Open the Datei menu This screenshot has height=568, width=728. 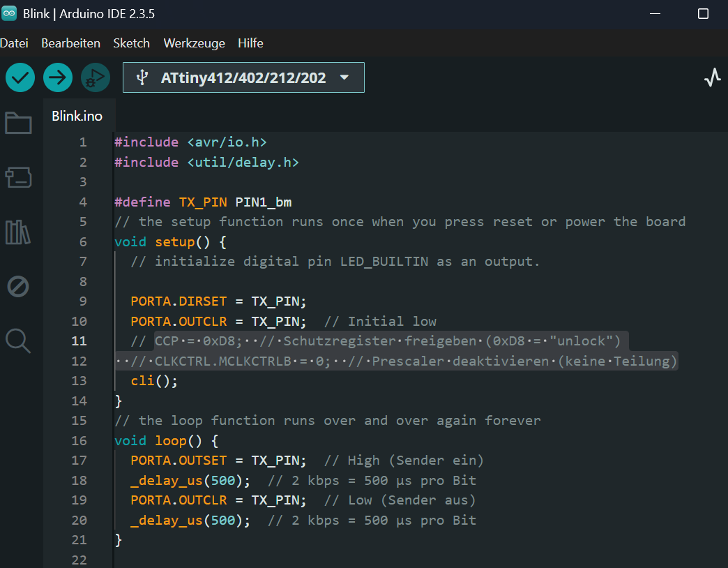click(x=15, y=43)
